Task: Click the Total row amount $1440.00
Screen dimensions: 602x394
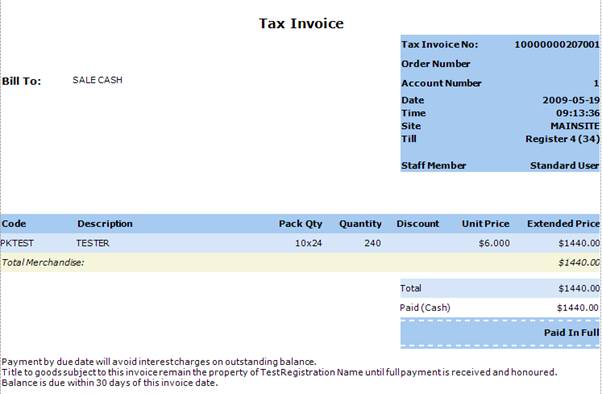Action: (x=579, y=288)
